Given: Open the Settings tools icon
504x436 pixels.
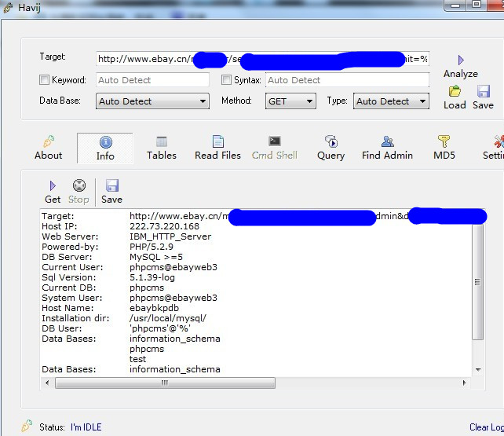Looking at the screenshot, I should (499, 141).
